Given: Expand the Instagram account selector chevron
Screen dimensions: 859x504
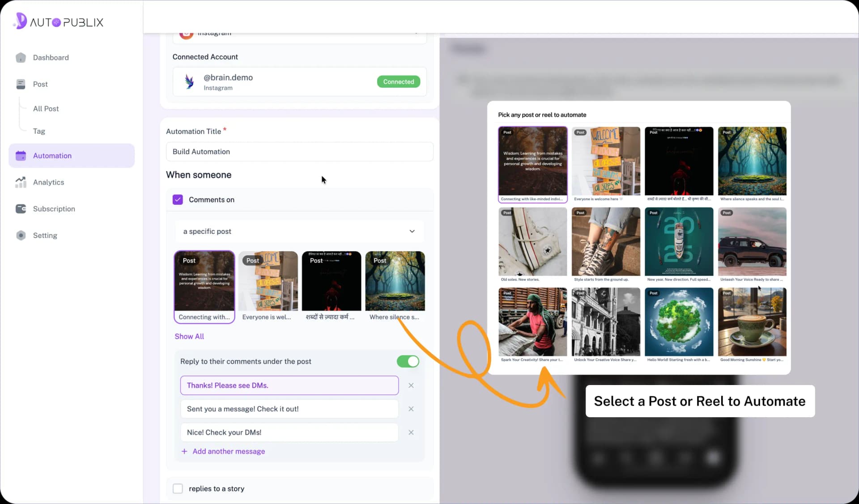Looking at the screenshot, I should (x=417, y=33).
